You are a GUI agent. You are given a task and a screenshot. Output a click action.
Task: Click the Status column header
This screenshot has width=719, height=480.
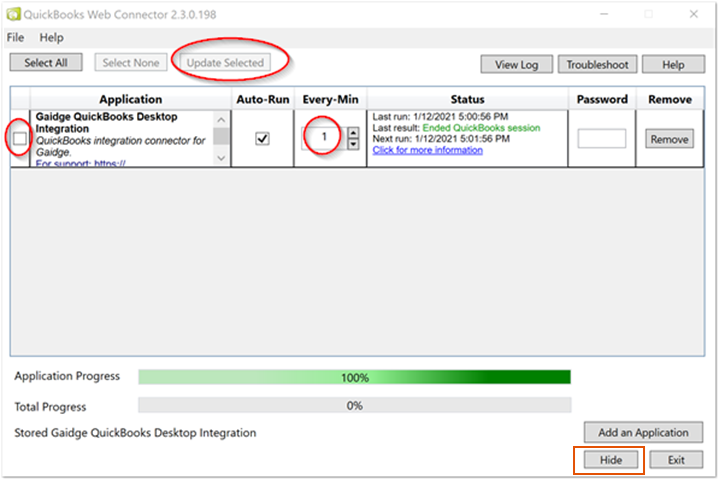[x=467, y=99]
